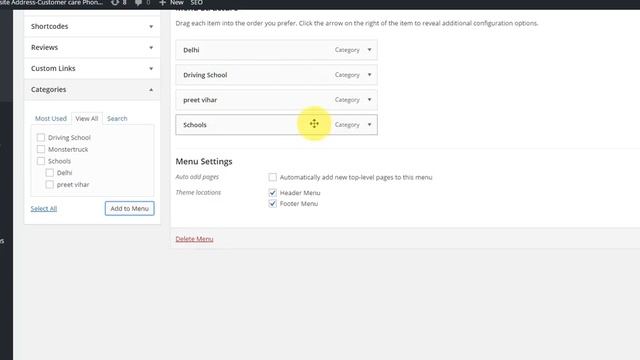Click the updates icon in admin bar
This screenshot has width=640, height=360.
click(115, 2)
